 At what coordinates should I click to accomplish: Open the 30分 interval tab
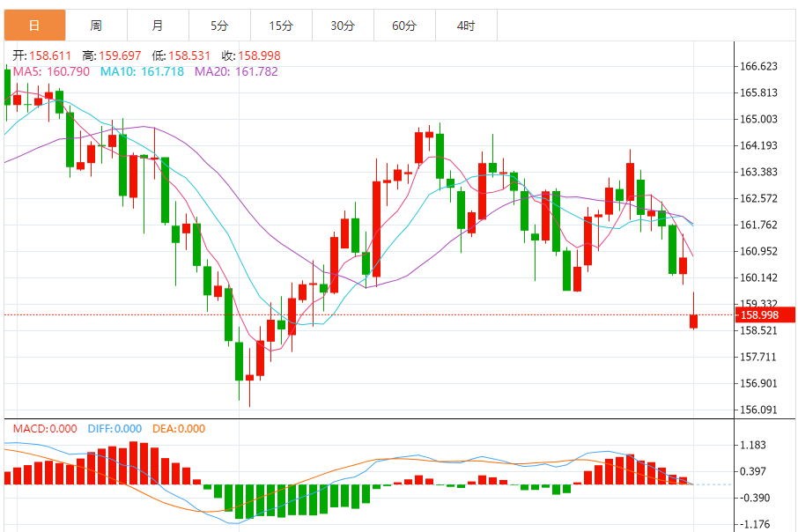click(x=343, y=25)
